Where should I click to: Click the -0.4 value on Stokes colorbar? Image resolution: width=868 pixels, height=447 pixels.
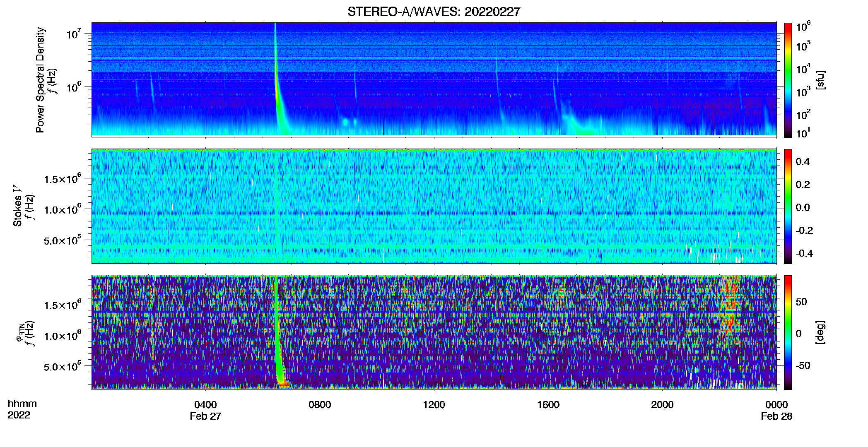804,253
